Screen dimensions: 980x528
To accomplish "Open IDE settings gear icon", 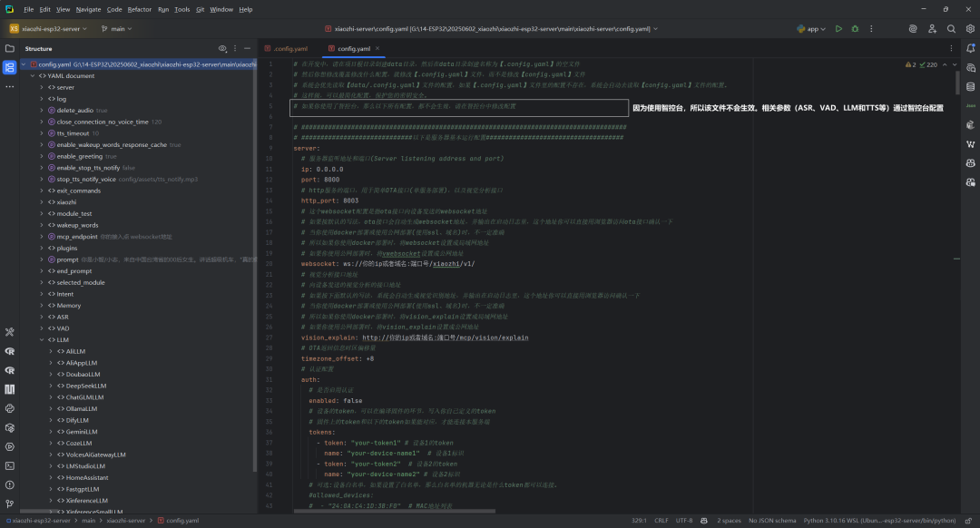I will (970, 29).
